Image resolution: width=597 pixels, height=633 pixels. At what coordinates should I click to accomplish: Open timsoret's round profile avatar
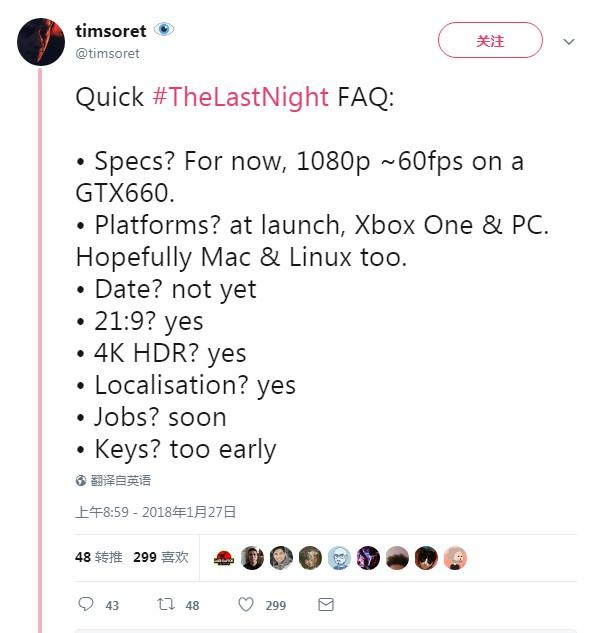[41, 42]
